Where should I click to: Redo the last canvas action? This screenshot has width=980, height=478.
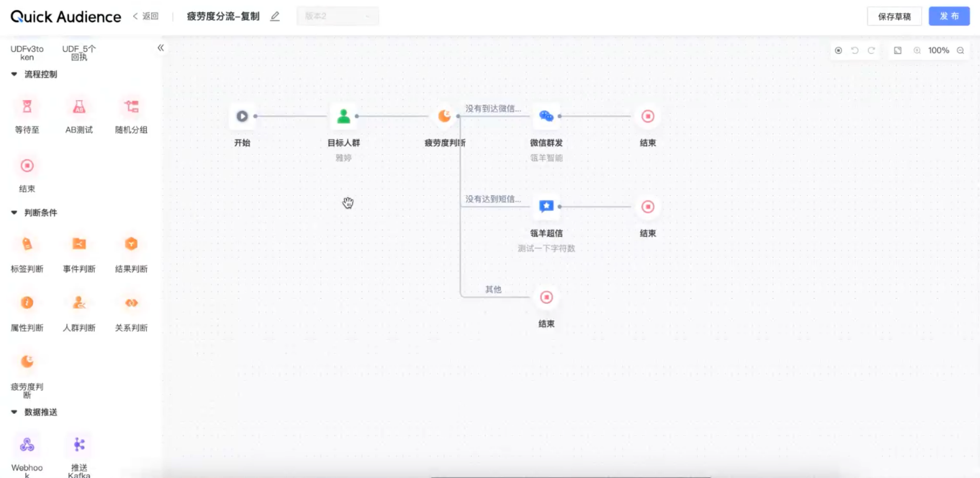[x=872, y=51]
